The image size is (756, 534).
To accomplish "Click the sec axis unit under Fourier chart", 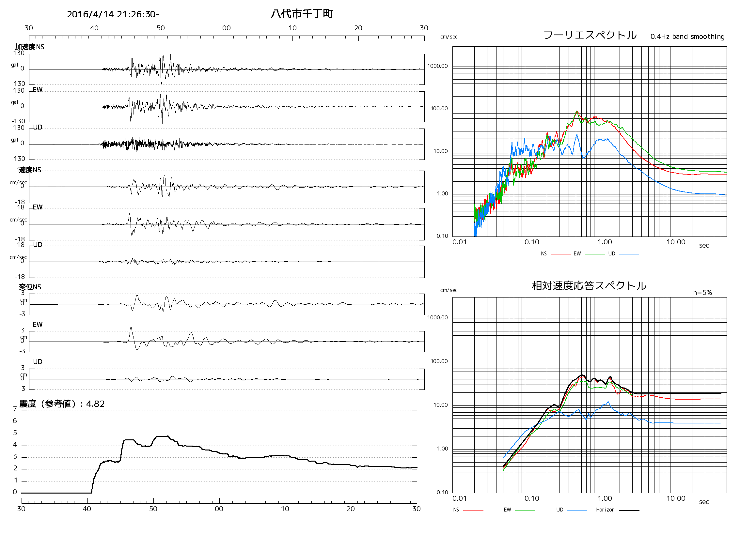I will 704,245.
